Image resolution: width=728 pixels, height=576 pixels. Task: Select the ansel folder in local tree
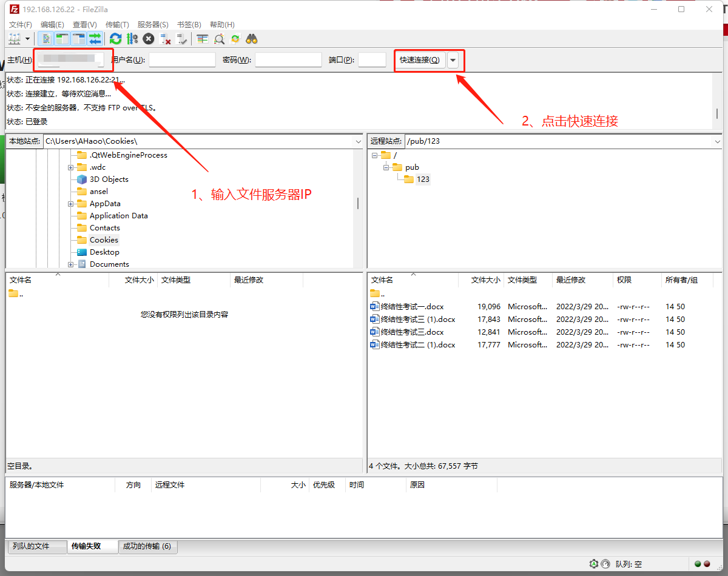click(99, 192)
